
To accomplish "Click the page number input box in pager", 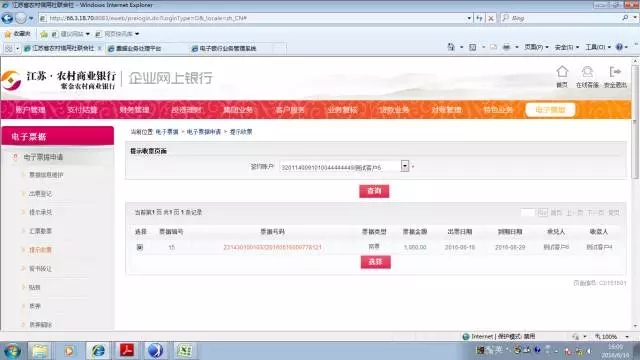I will tap(528, 213).
